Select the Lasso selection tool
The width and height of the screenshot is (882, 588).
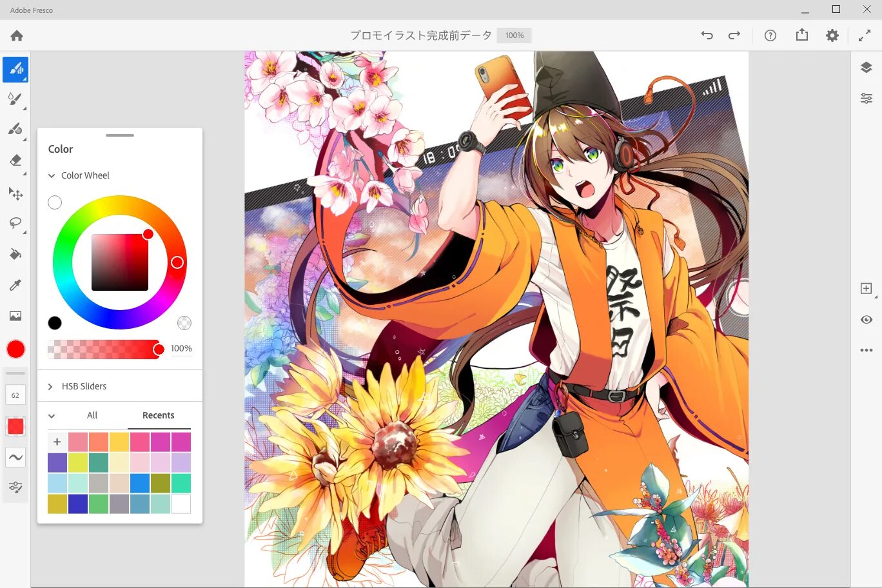pyautogui.click(x=15, y=223)
